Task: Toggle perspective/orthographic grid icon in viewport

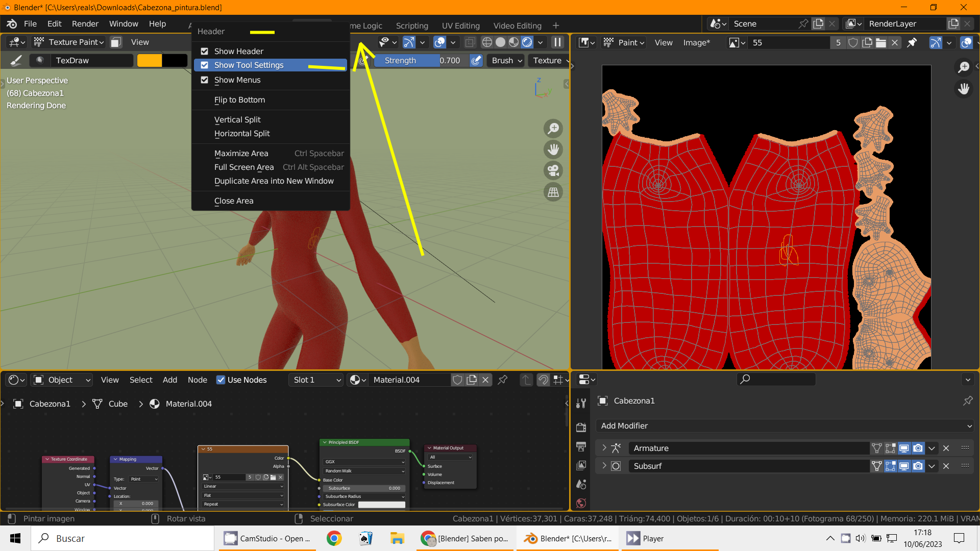Action: tap(553, 192)
